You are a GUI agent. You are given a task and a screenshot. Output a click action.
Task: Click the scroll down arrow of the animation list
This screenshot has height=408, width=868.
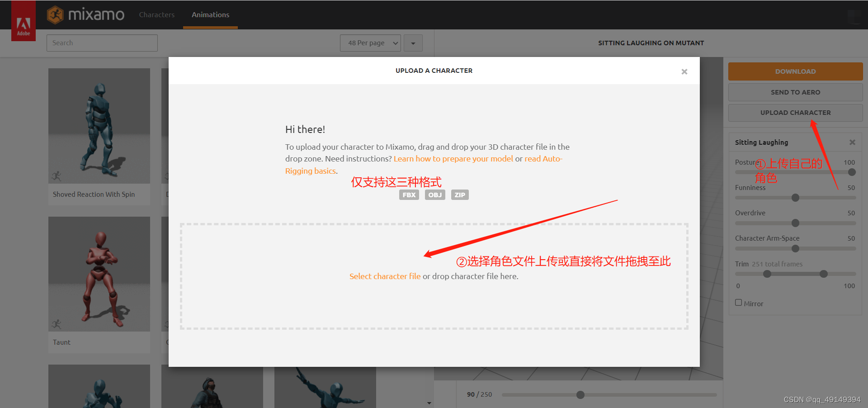click(x=429, y=403)
